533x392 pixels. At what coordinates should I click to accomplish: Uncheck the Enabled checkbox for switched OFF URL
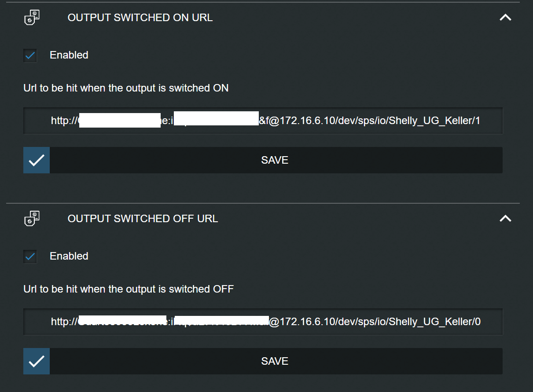tap(30, 256)
